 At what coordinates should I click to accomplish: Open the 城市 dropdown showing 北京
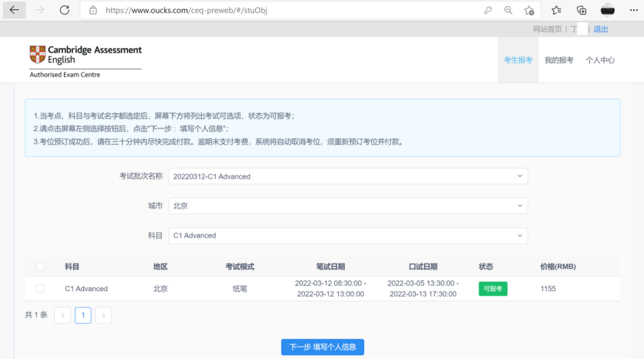(348, 206)
